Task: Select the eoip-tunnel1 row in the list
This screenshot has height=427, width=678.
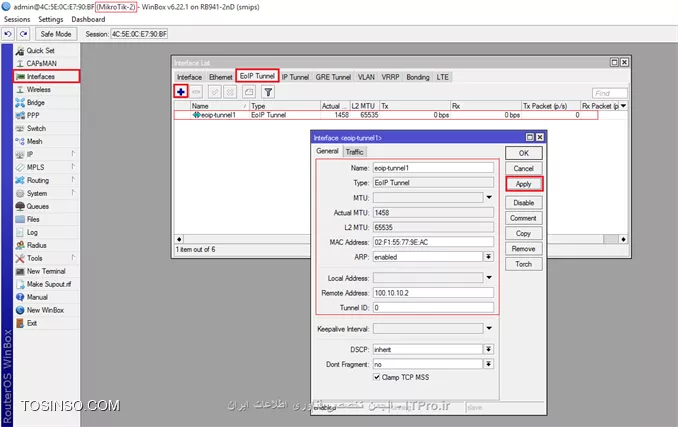Action: click(x=386, y=115)
